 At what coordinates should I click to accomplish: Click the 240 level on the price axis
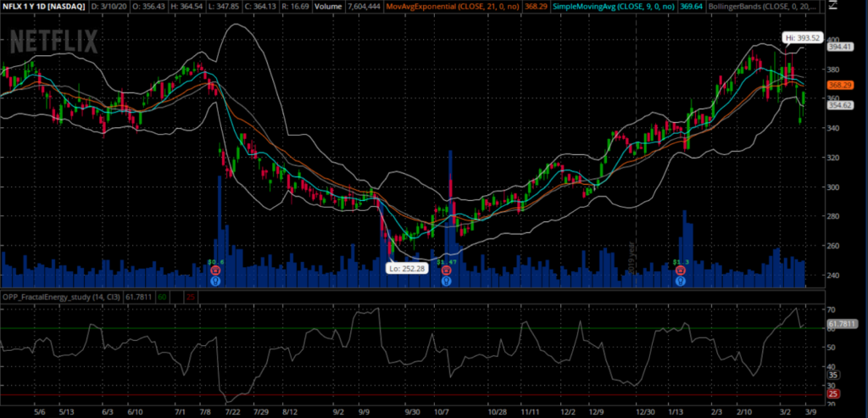pyautogui.click(x=834, y=276)
